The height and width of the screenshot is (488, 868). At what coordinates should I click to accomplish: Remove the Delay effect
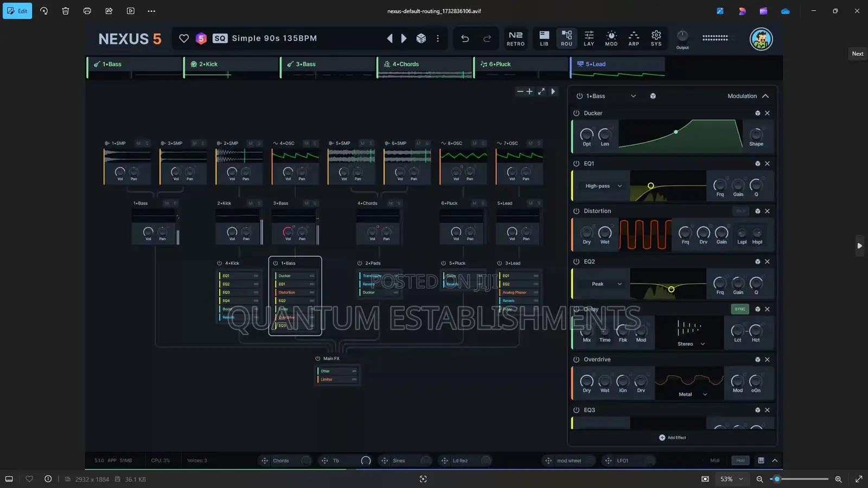(x=767, y=309)
